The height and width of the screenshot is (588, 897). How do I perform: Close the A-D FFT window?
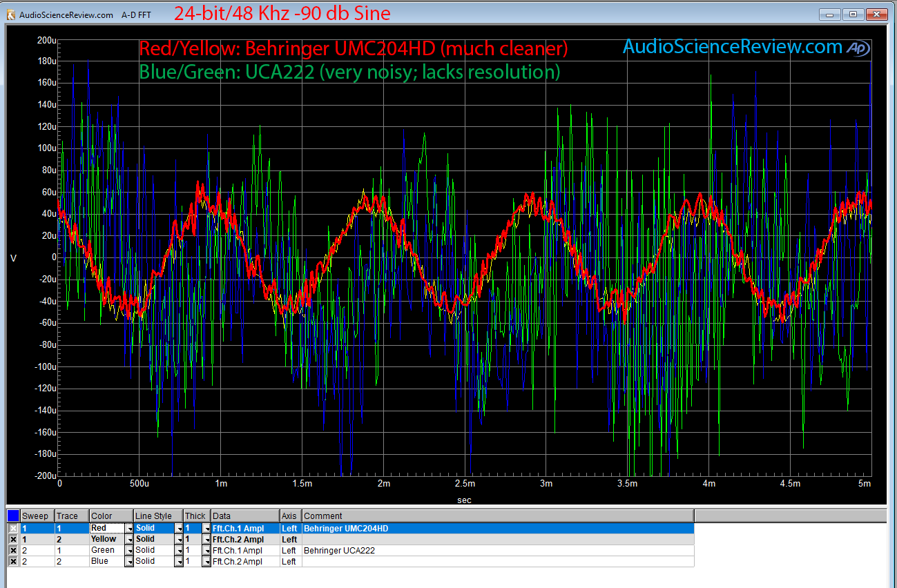[876, 14]
